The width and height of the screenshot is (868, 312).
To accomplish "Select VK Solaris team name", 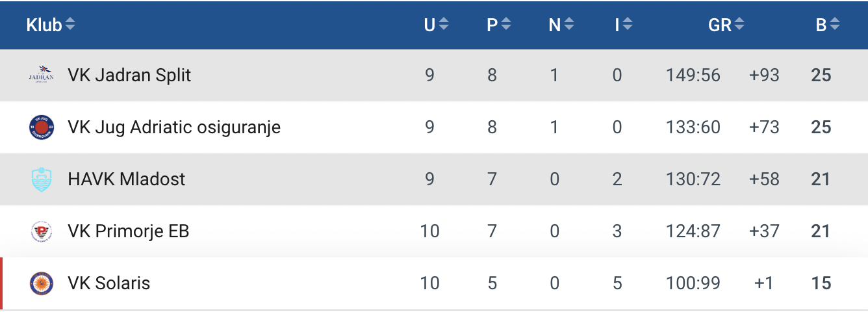I will point(108,283).
